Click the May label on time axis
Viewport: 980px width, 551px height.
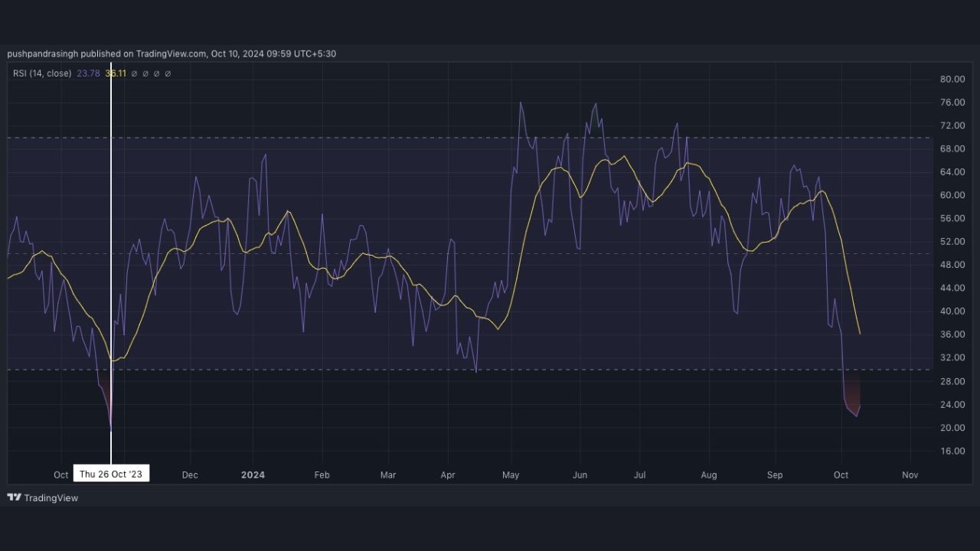tap(511, 475)
